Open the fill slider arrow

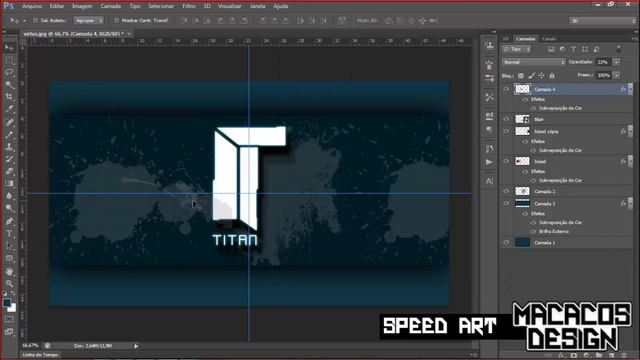coord(616,76)
